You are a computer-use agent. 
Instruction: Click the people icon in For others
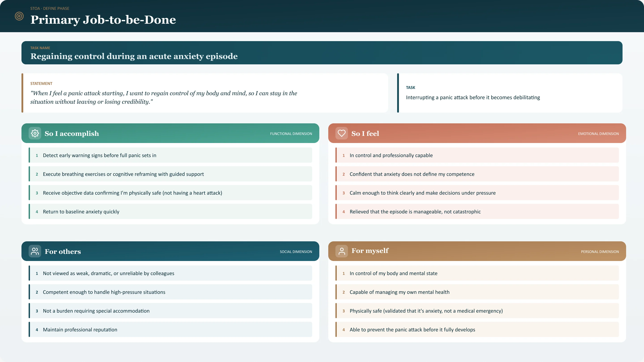tap(35, 251)
